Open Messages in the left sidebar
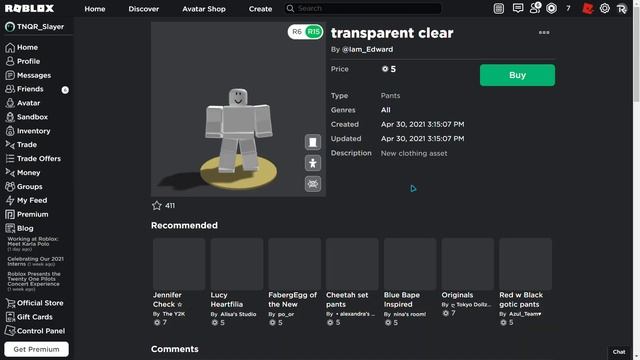This screenshot has height=360, width=640. pos(28,75)
